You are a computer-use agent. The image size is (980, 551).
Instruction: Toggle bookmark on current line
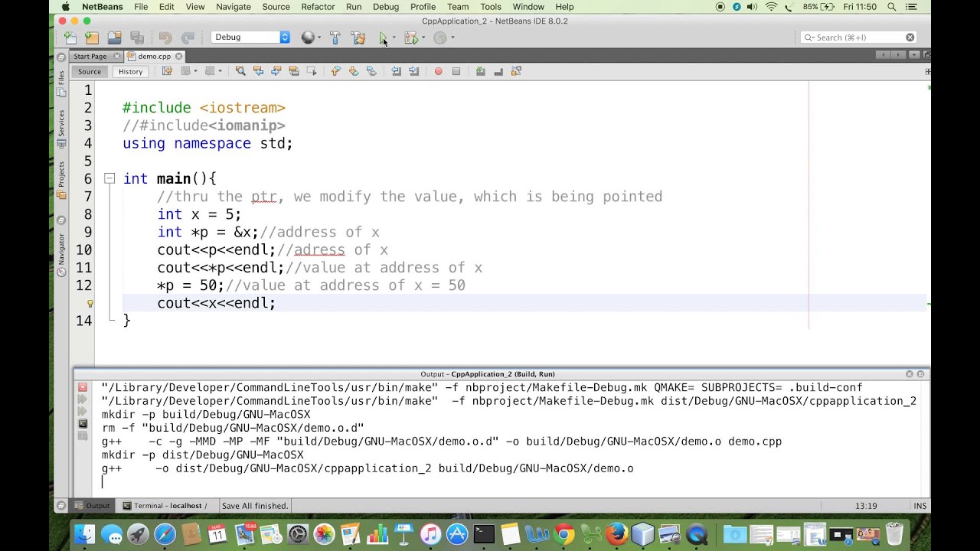[x=371, y=71]
